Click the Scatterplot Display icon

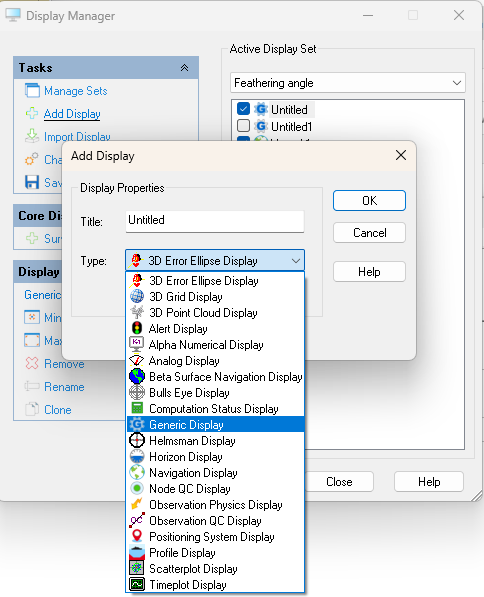pyautogui.click(x=137, y=568)
